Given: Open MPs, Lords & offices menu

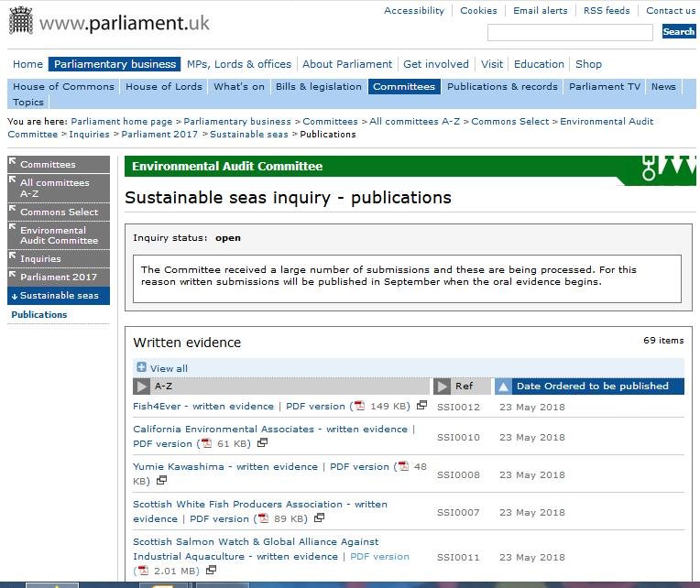Looking at the screenshot, I should (239, 64).
